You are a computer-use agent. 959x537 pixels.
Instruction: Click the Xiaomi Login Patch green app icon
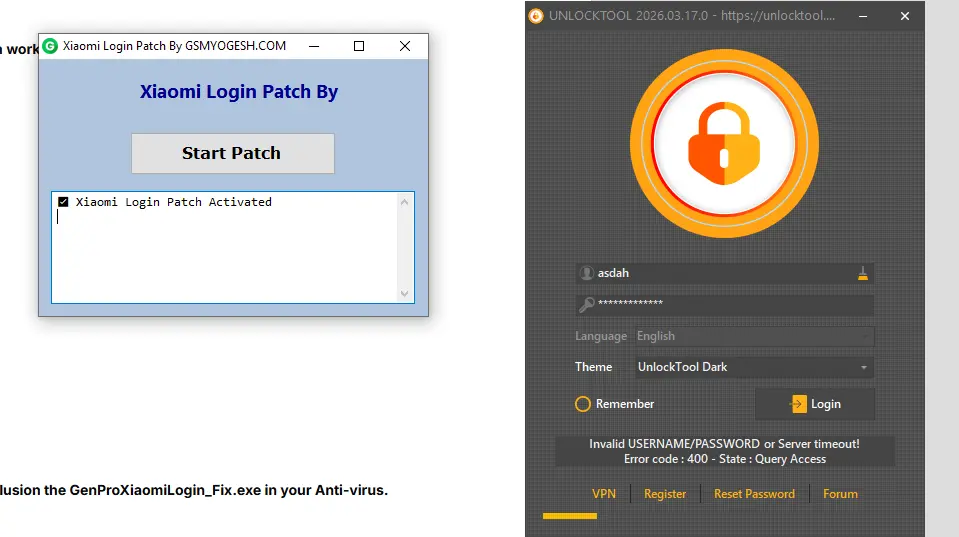click(x=50, y=46)
